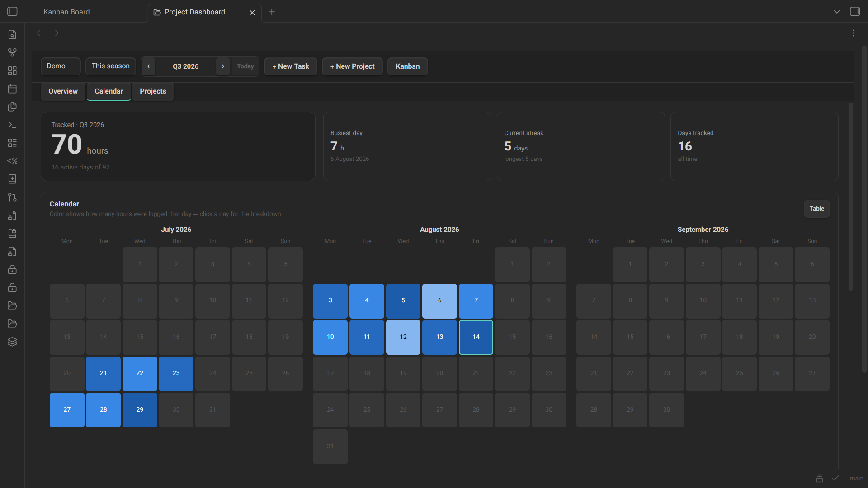
Task: Click the Days tracked card
Action: point(754,146)
